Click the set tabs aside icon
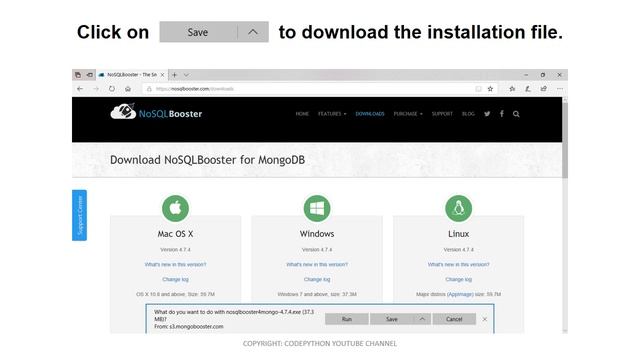Viewport: 640px width, 360px height. coord(78,75)
